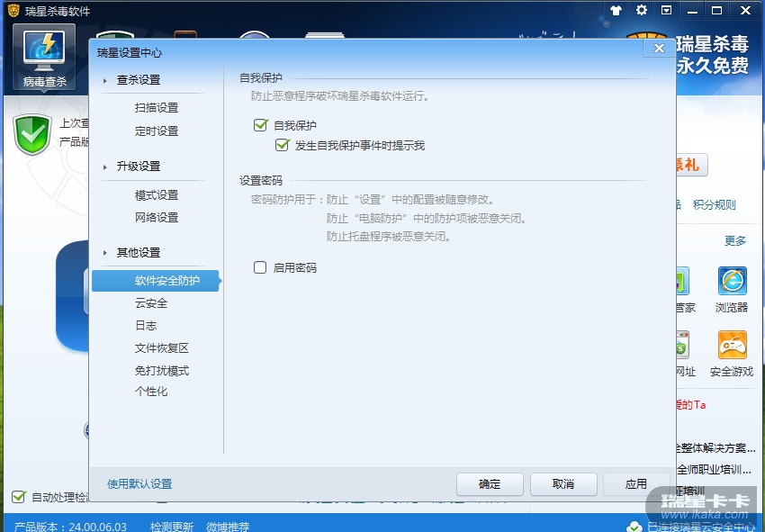Select 个性化 in the sidebar
The height and width of the screenshot is (532, 765).
pyautogui.click(x=151, y=392)
